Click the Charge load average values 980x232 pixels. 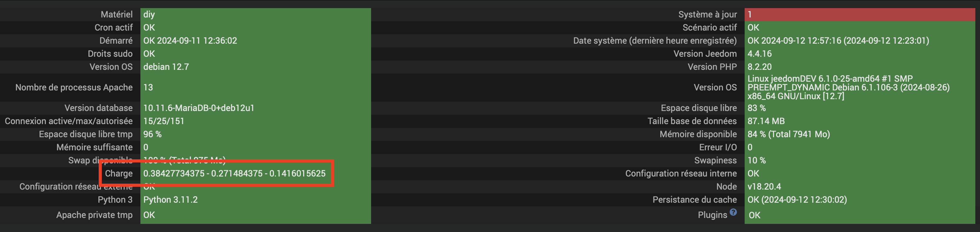[x=234, y=174]
